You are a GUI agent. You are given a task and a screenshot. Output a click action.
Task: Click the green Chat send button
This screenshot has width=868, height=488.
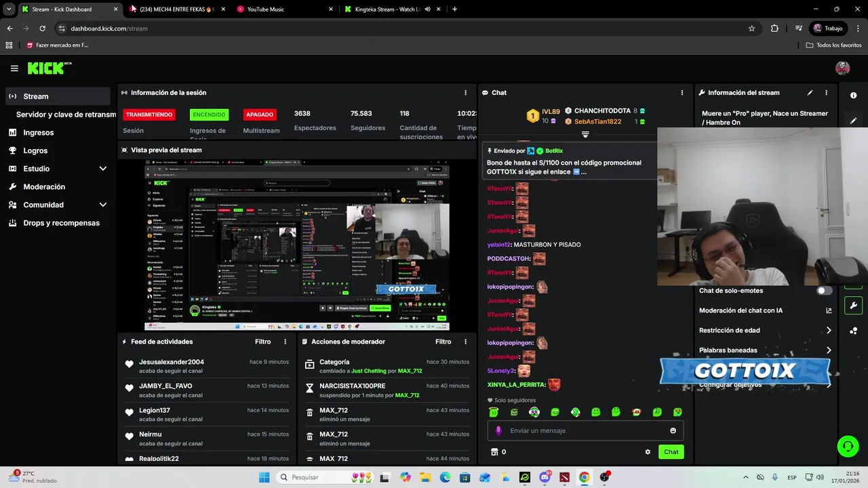(x=671, y=452)
